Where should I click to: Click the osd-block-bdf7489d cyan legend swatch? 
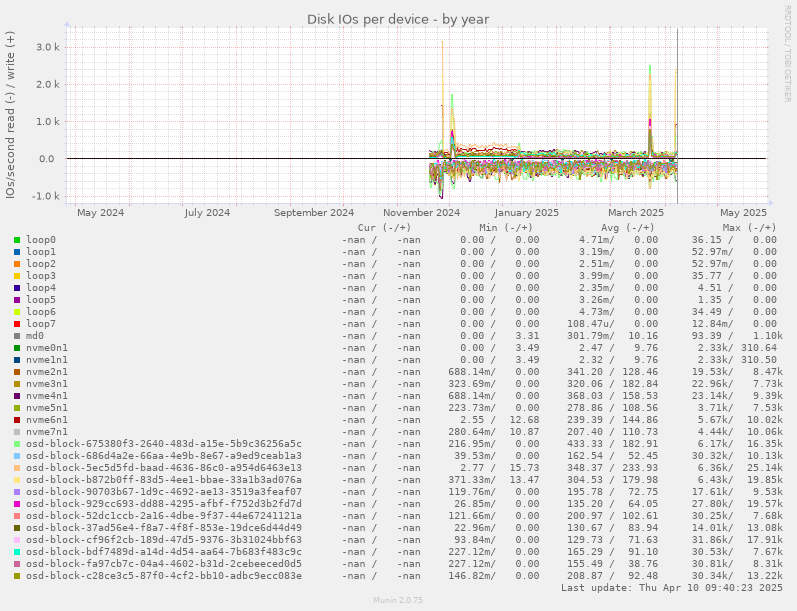17,552
